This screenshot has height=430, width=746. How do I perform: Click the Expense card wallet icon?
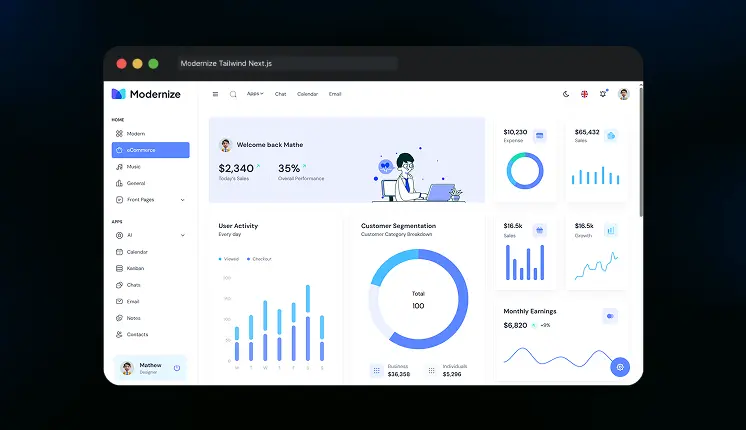(x=540, y=136)
